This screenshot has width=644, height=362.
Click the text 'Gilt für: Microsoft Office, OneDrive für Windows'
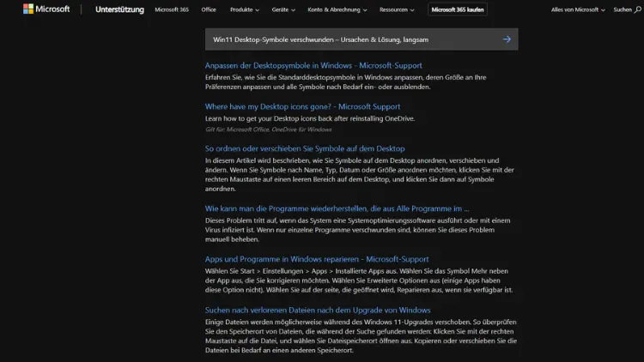pos(268,130)
